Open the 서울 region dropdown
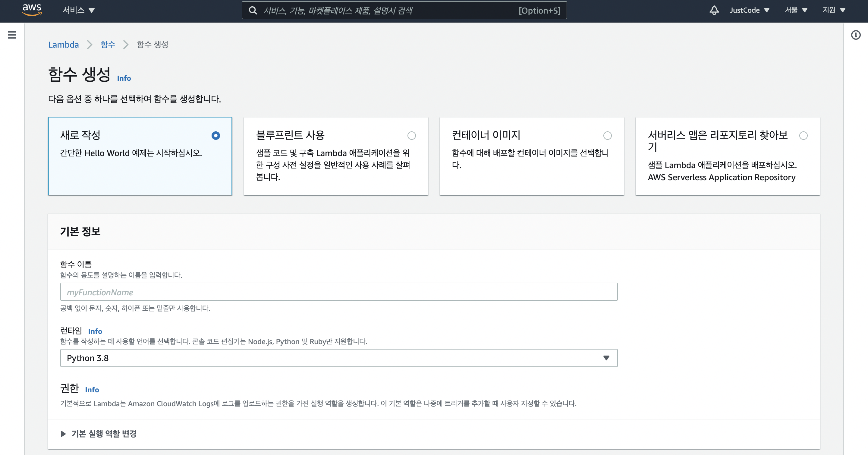 (796, 10)
